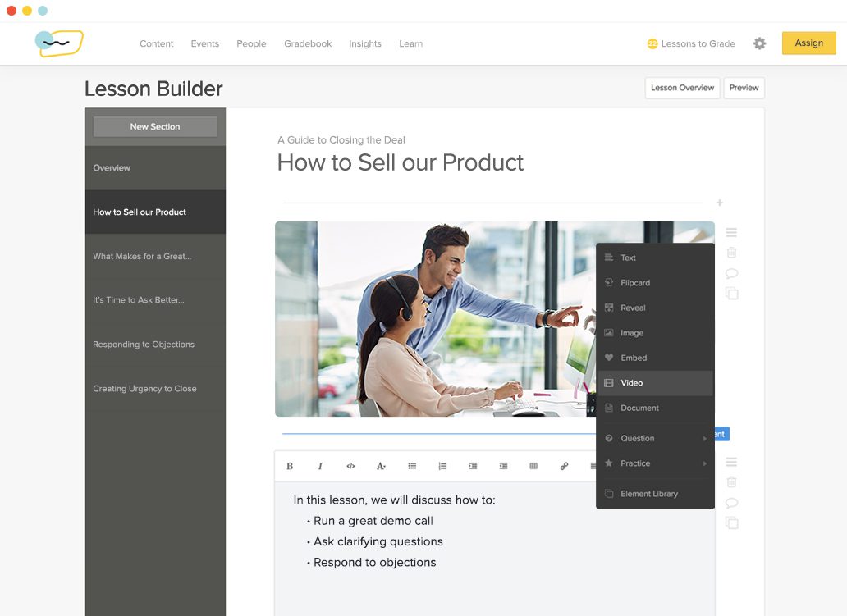Viewport: 847px width, 616px height.
Task: Click the large How to Sell our Product heading
Action: click(401, 162)
